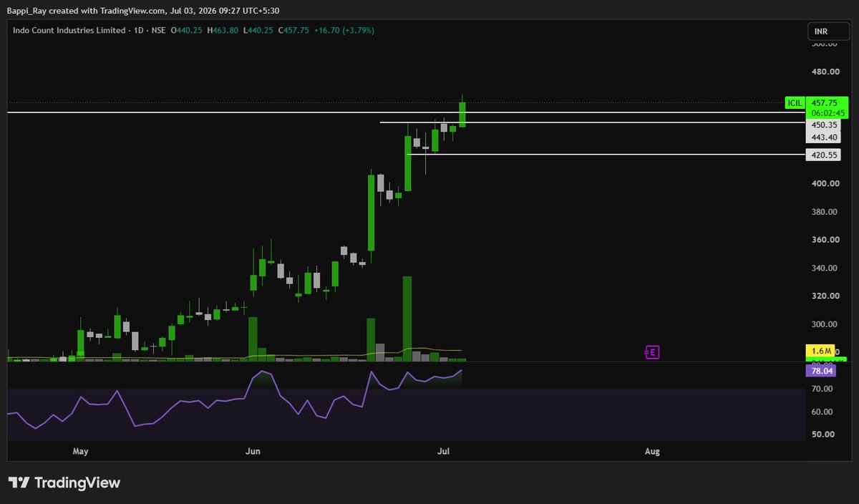Click the May label on time axis

pyautogui.click(x=81, y=451)
